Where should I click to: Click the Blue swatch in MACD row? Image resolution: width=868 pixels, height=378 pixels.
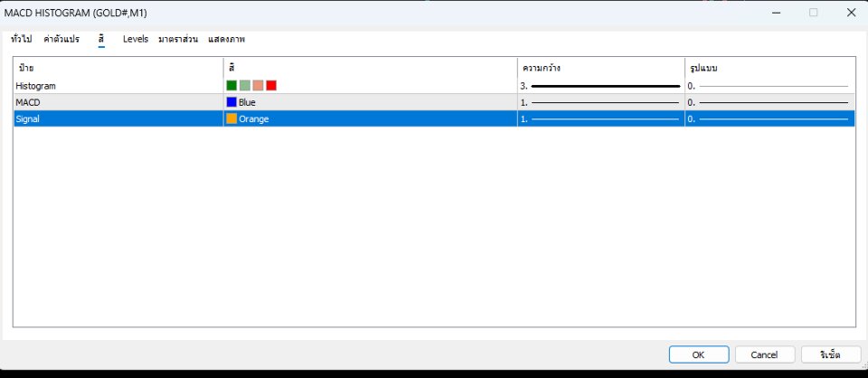[x=231, y=102]
